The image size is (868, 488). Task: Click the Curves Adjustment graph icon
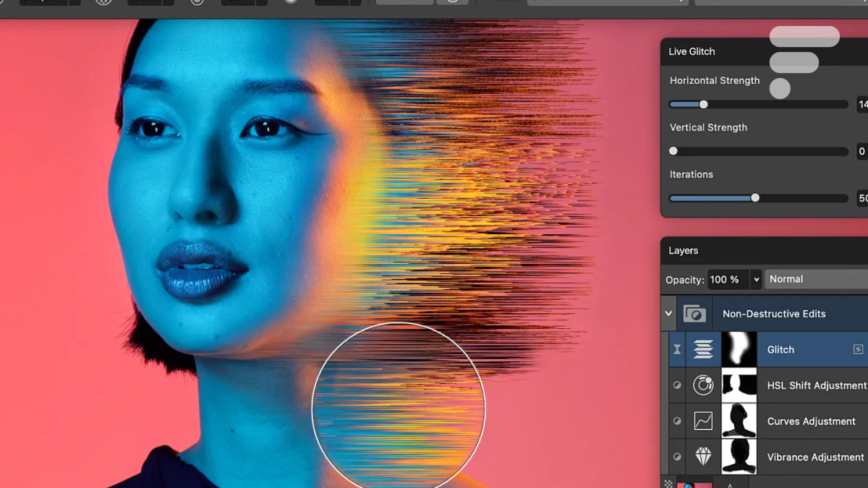703,421
